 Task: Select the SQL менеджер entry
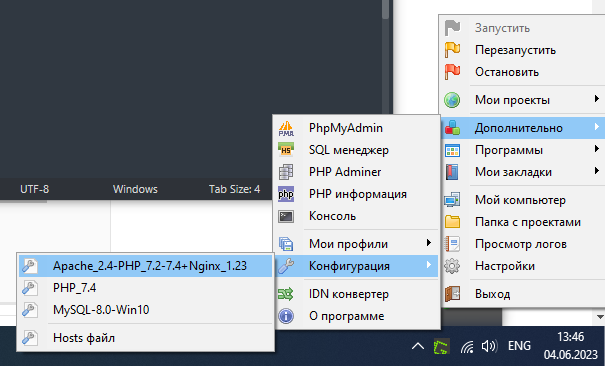tap(356, 150)
